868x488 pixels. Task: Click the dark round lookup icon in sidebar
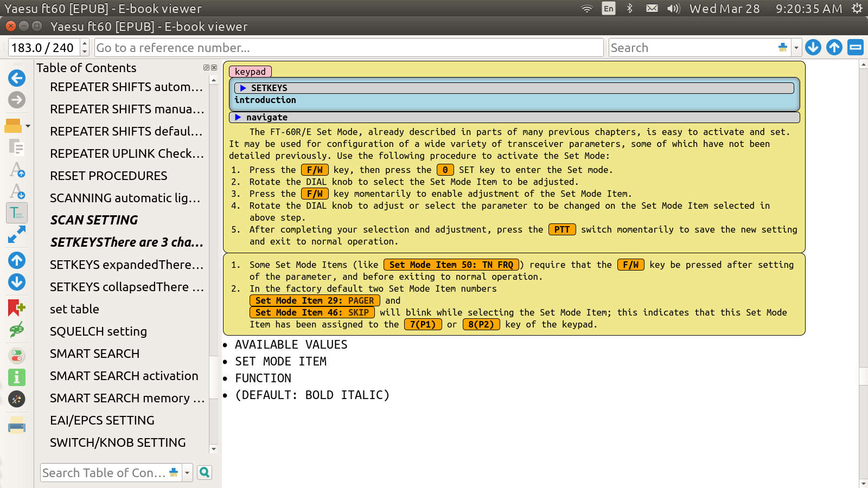click(x=17, y=399)
